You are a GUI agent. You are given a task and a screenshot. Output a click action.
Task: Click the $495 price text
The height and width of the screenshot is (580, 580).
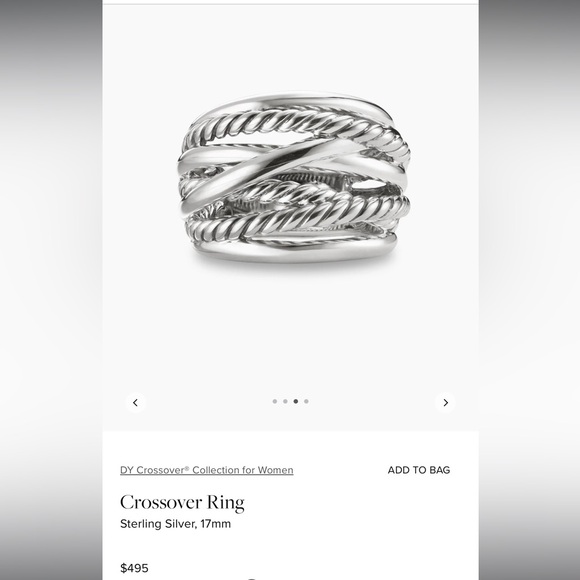click(x=134, y=568)
